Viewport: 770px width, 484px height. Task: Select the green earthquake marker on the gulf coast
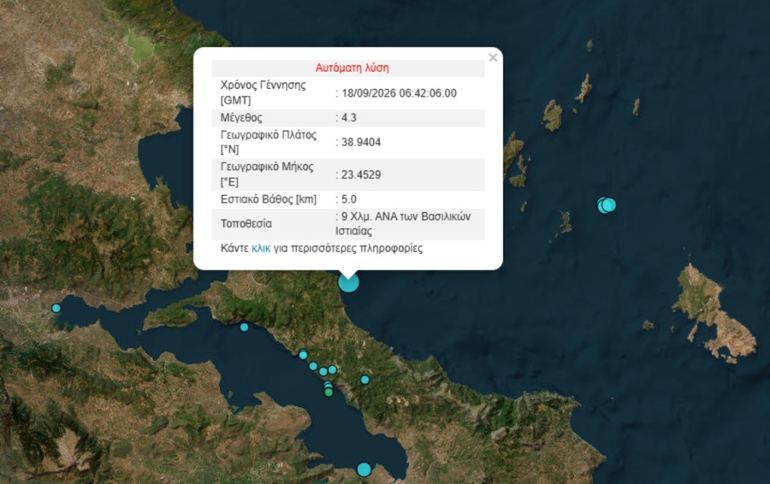pos(329,392)
